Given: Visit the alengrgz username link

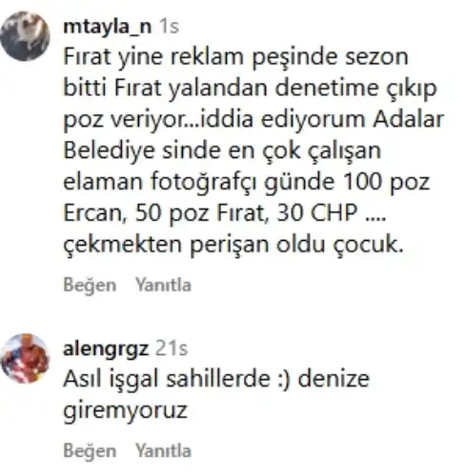Looking at the screenshot, I should [x=106, y=348].
